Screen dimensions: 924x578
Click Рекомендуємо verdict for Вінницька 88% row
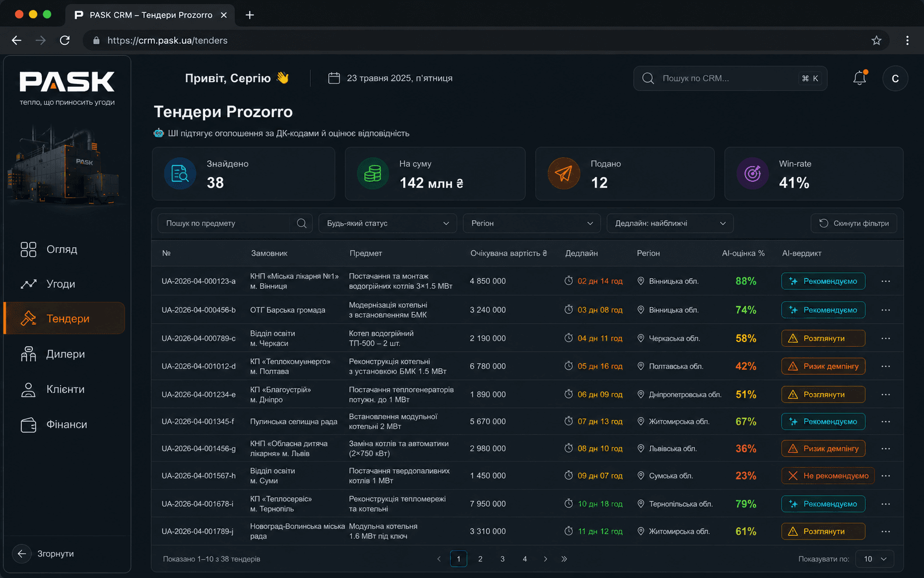pyautogui.click(x=823, y=281)
